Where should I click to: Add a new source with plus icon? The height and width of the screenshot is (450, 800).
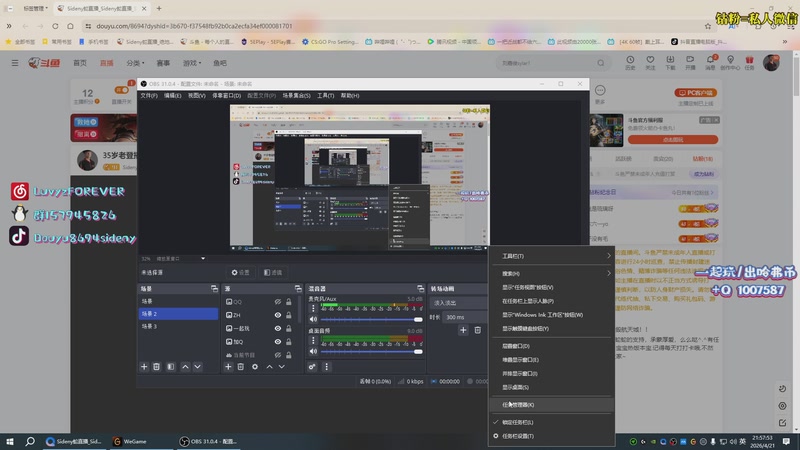coord(228,367)
